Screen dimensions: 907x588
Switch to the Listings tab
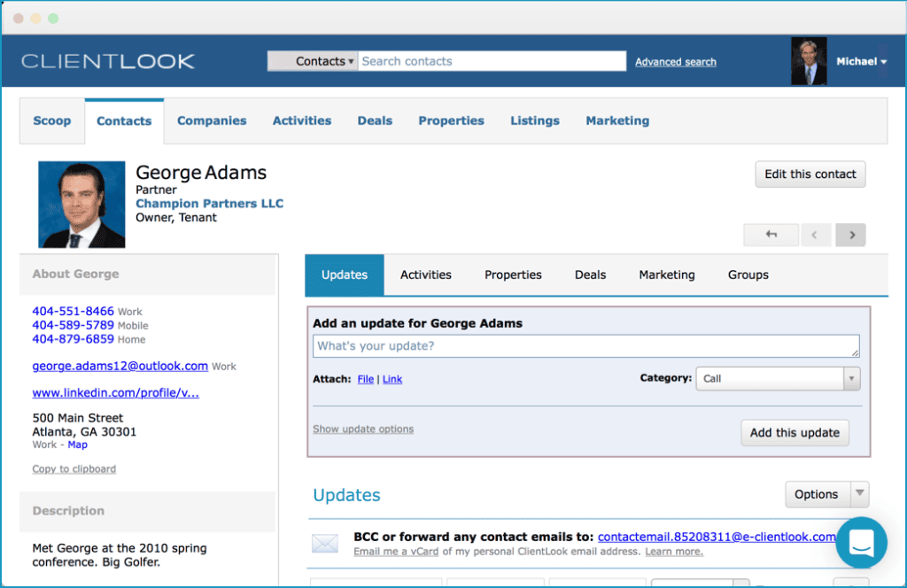click(535, 120)
